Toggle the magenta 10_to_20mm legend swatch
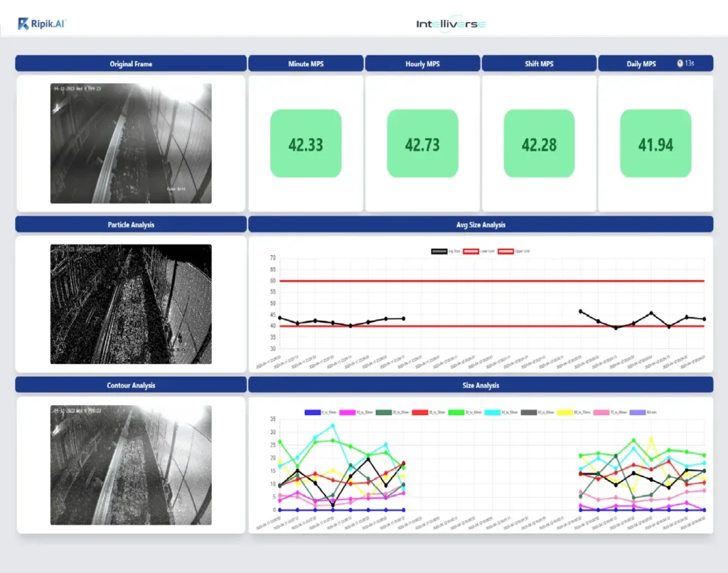Viewport: 728px width, 573px height. (x=348, y=412)
